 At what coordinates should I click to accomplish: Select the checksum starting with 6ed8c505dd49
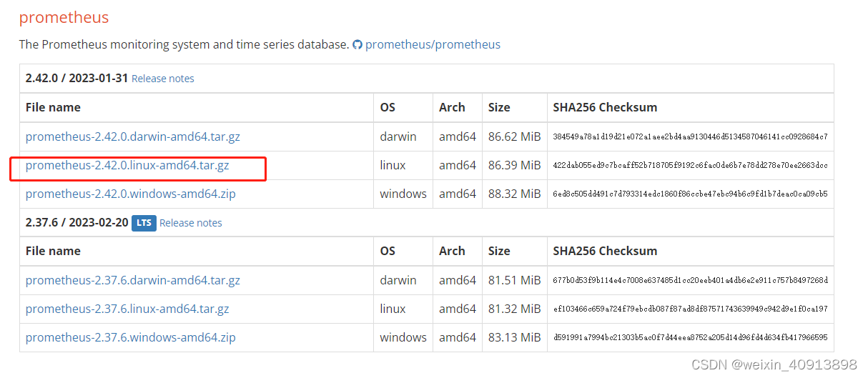tap(690, 194)
